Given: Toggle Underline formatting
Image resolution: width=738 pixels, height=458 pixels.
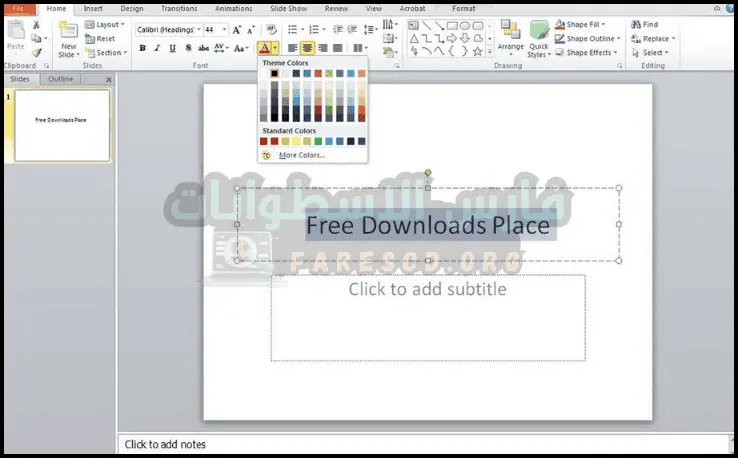Looking at the screenshot, I should click(172, 48).
